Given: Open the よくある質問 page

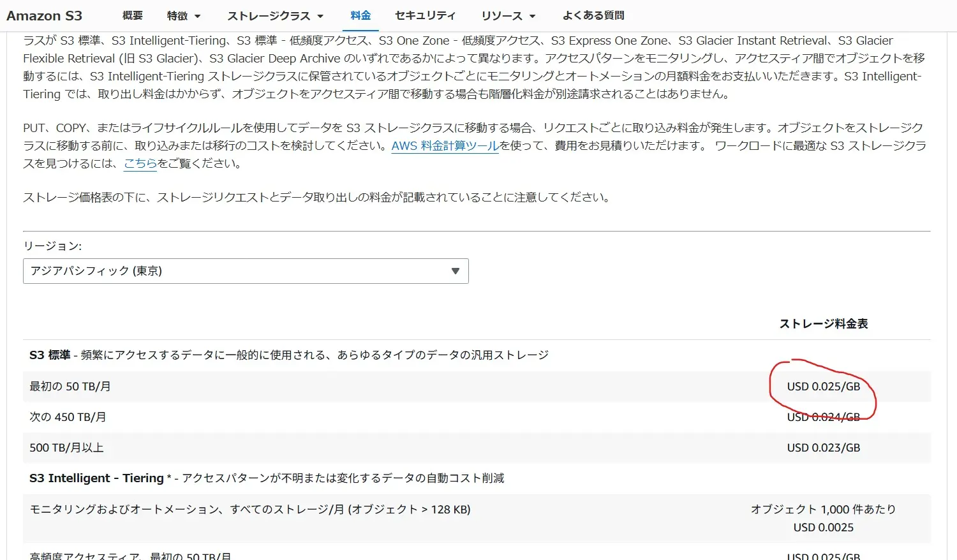Looking at the screenshot, I should tap(593, 15).
